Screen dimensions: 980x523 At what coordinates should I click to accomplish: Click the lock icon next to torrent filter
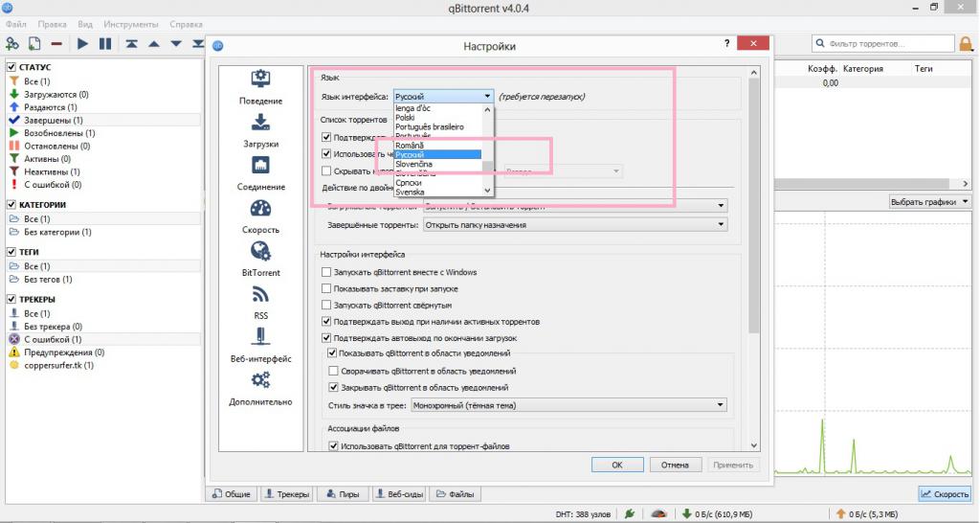967,44
